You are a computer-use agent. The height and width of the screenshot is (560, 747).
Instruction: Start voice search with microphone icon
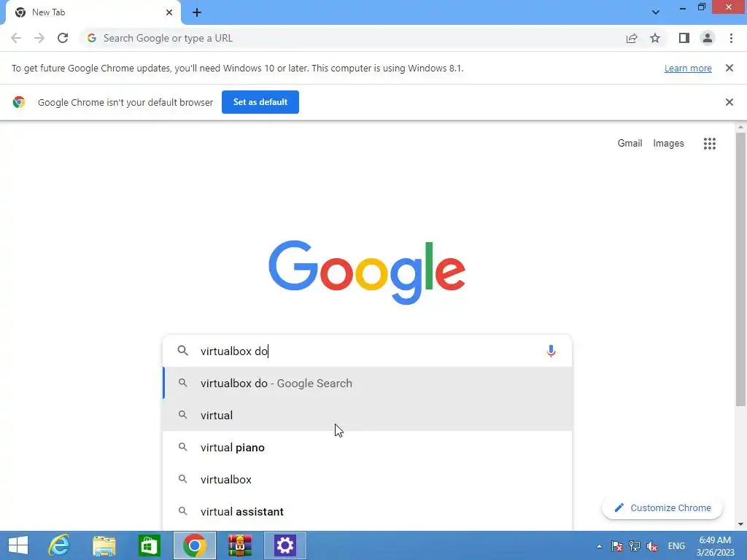pyautogui.click(x=551, y=351)
